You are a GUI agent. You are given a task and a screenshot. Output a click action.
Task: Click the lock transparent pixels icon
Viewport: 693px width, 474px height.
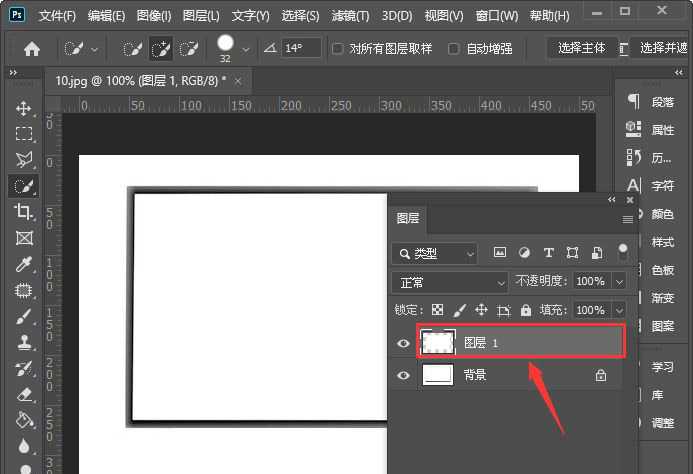click(436, 311)
